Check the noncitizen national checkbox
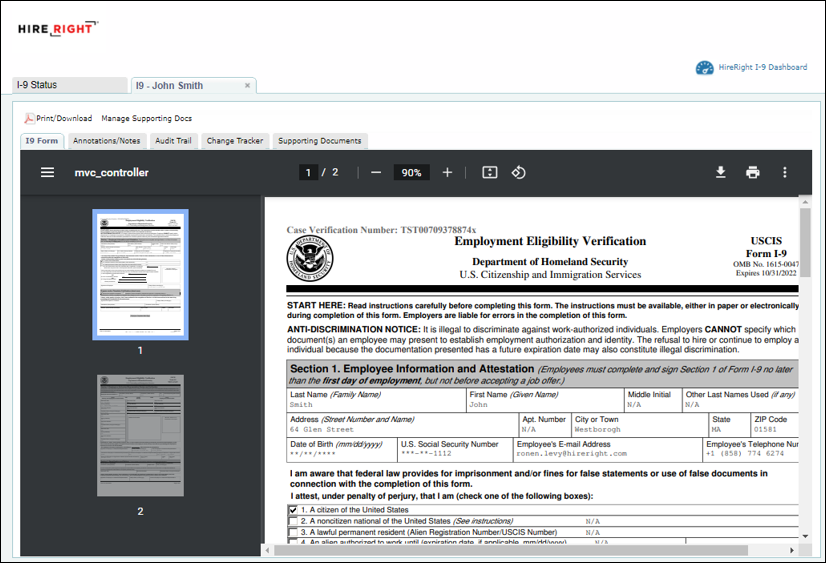This screenshot has width=826, height=563. point(292,521)
